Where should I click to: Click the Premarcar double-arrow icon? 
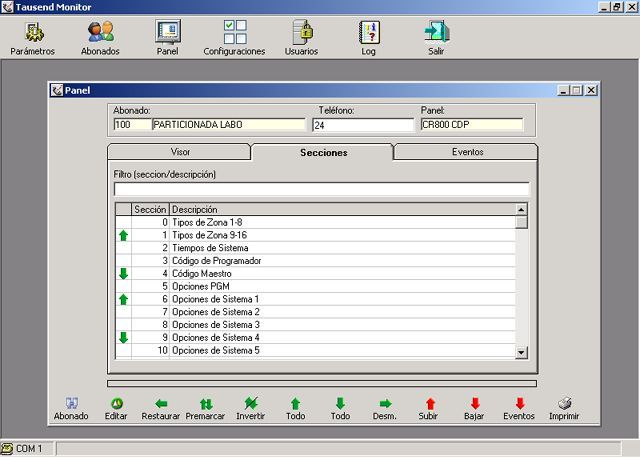point(206,404)
